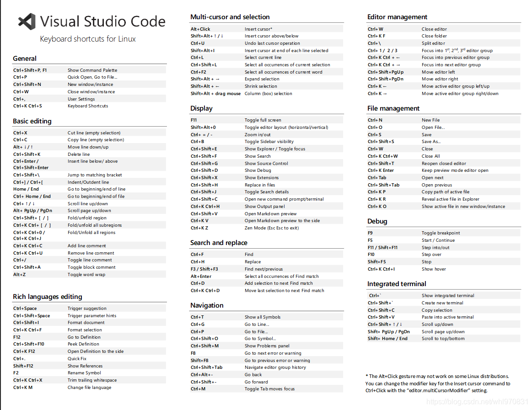
Task: Click 'Go to Definition' text
Action: (84, 337)
